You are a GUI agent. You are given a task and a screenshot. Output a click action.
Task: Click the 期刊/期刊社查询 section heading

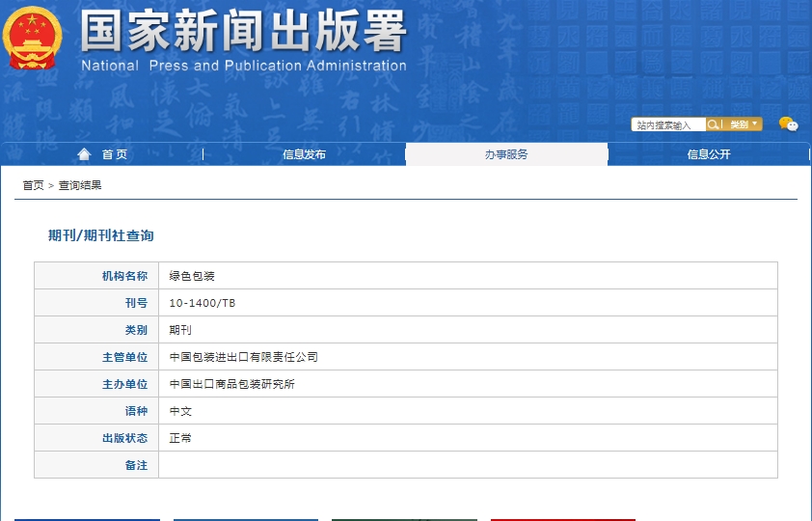[x=101, y=235]
